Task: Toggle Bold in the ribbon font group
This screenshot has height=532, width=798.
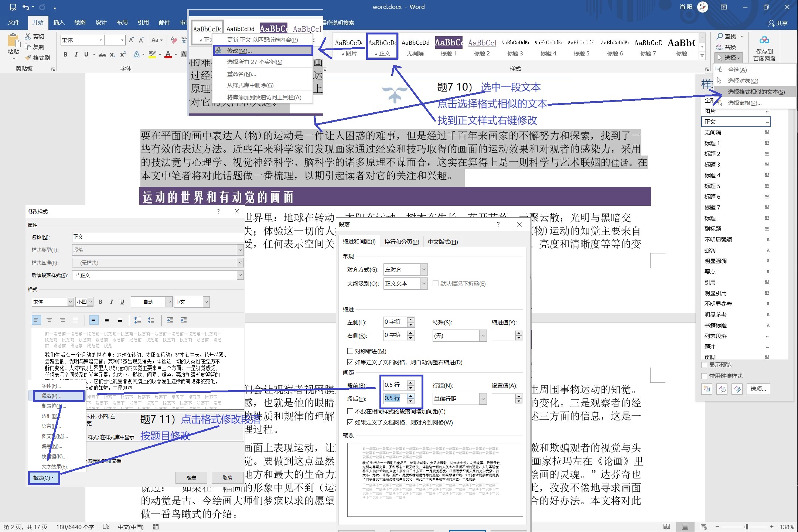Action: (65, 55)
